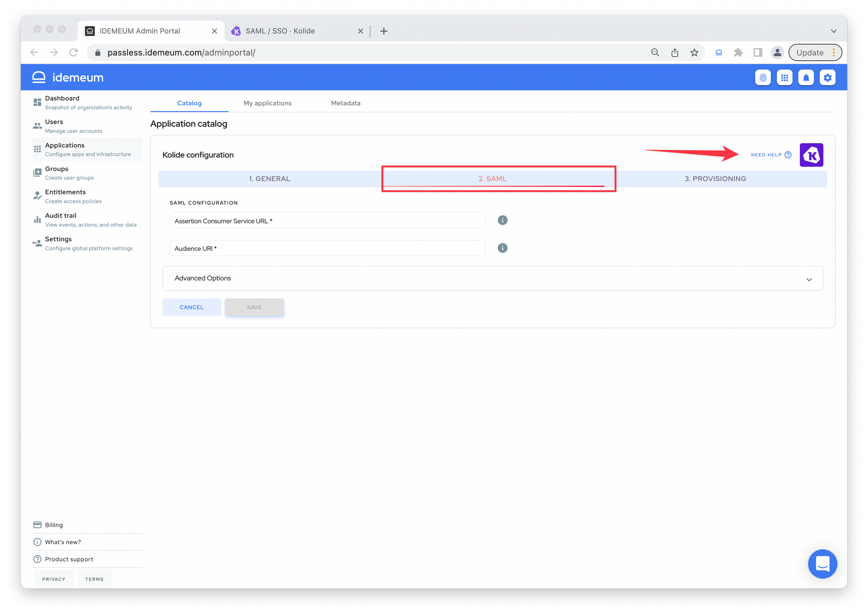
Task: Click the Product support question icon
Action: click(x=37, y=559)
